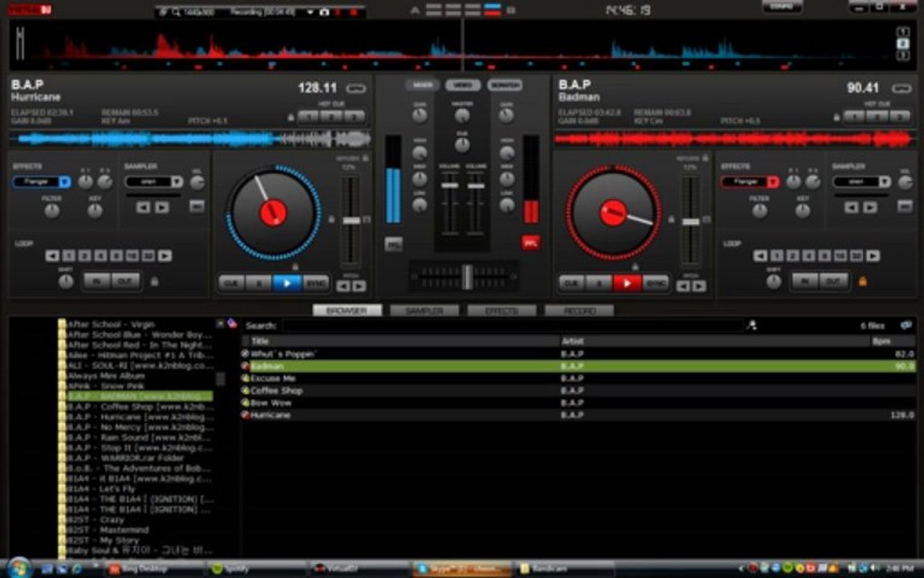This screenshot has height=578, width=924.
Task: Halve loop with left arrow on left deck
Action: click(52, 255)
